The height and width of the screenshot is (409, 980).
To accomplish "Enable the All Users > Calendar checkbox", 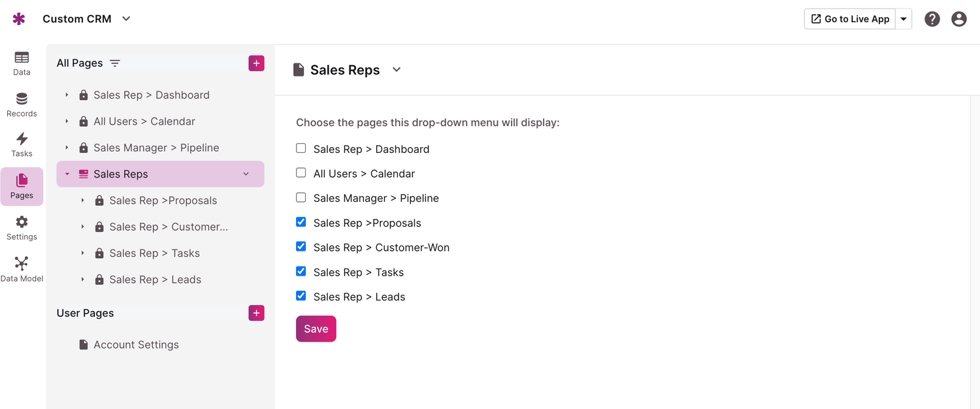I will point(301,173).
